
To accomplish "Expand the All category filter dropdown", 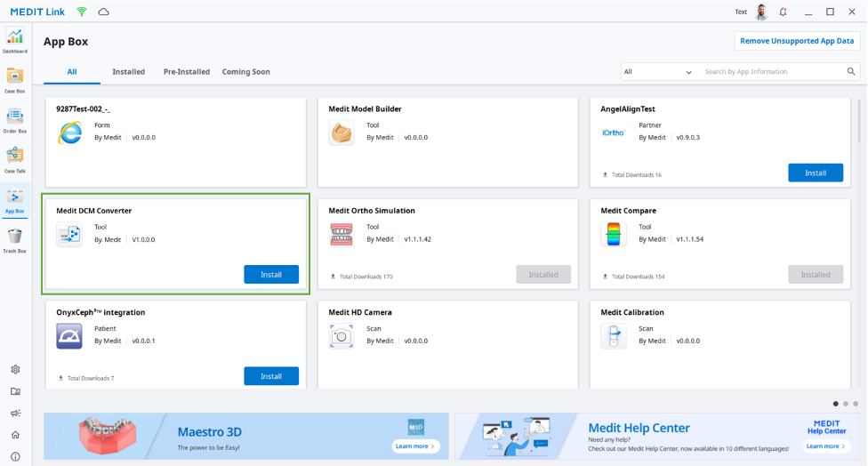I will [657, 71].
